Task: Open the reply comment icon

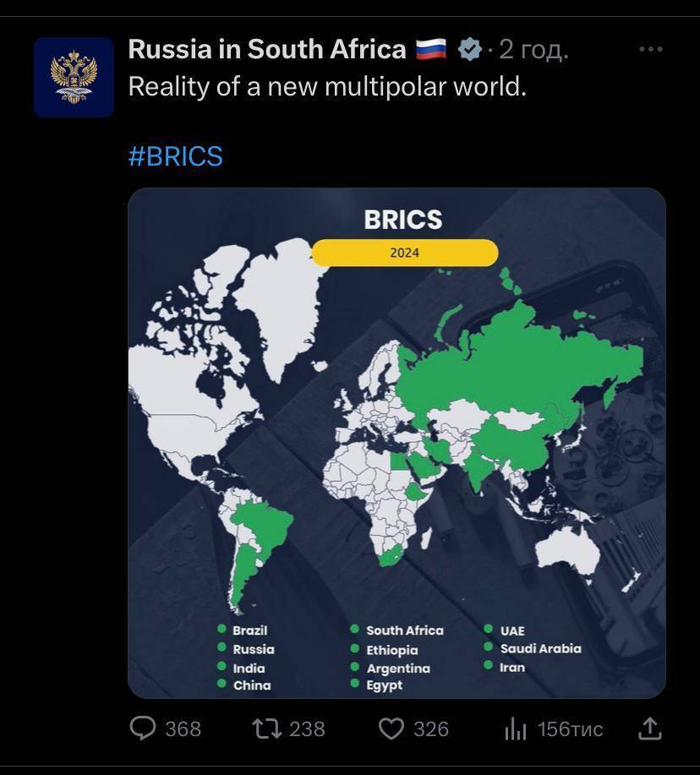Action: (143, 729)
